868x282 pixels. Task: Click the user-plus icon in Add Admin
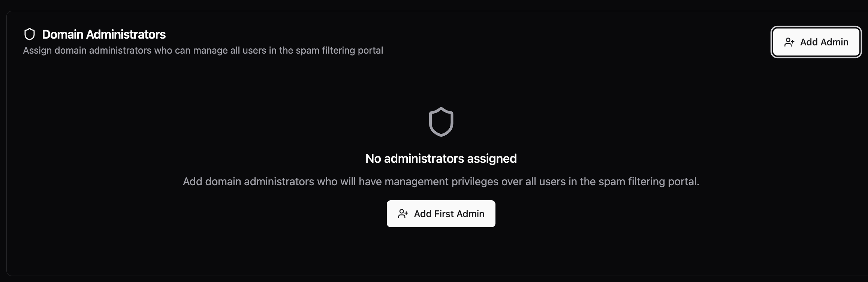[x=789, y=42]
